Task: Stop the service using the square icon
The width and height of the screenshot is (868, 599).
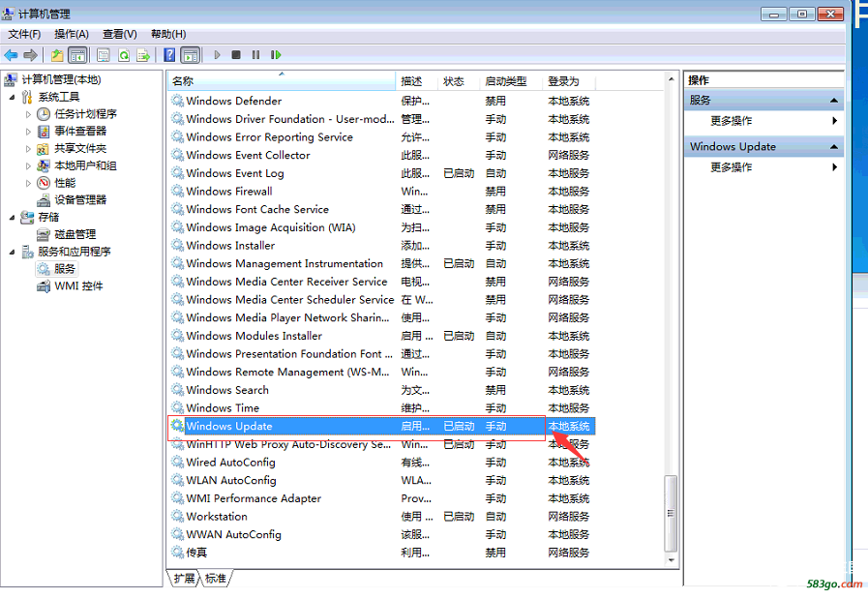Action: (236, 55)
